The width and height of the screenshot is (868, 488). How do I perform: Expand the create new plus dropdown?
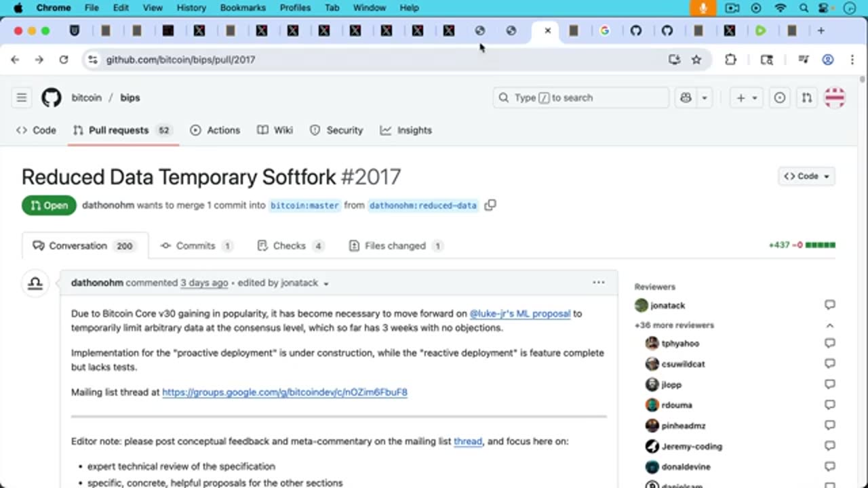(x=747, y=98)
